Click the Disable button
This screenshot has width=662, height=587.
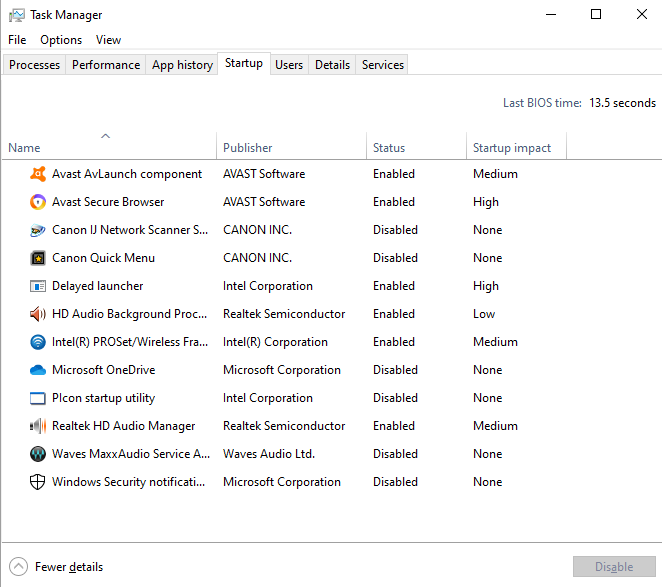(614, 567)
